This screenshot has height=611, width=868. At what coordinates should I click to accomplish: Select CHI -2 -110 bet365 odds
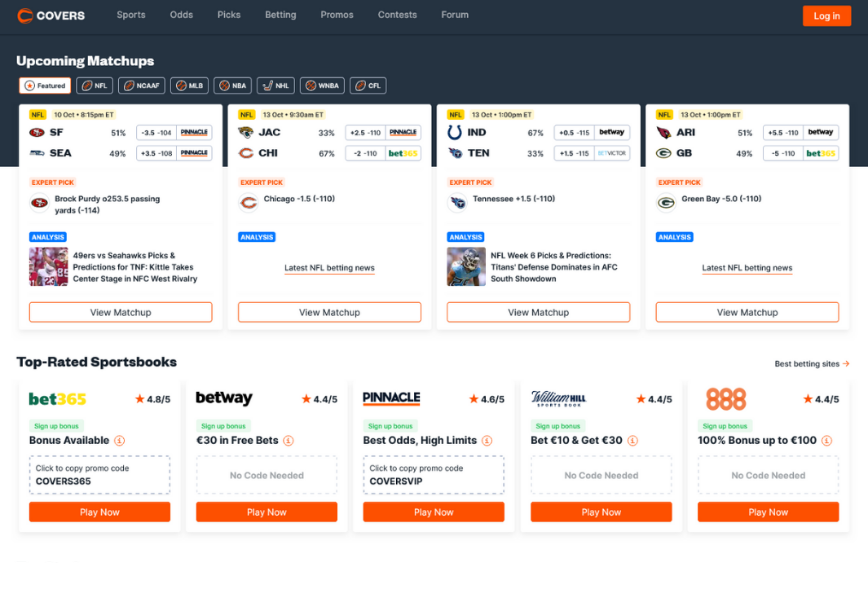[x=383, y=153]
